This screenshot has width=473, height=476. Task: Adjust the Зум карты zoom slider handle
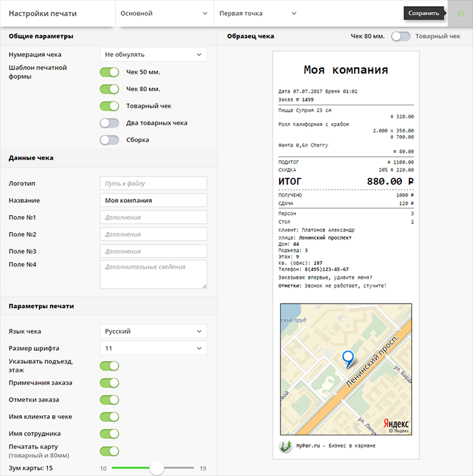[157, 468]
